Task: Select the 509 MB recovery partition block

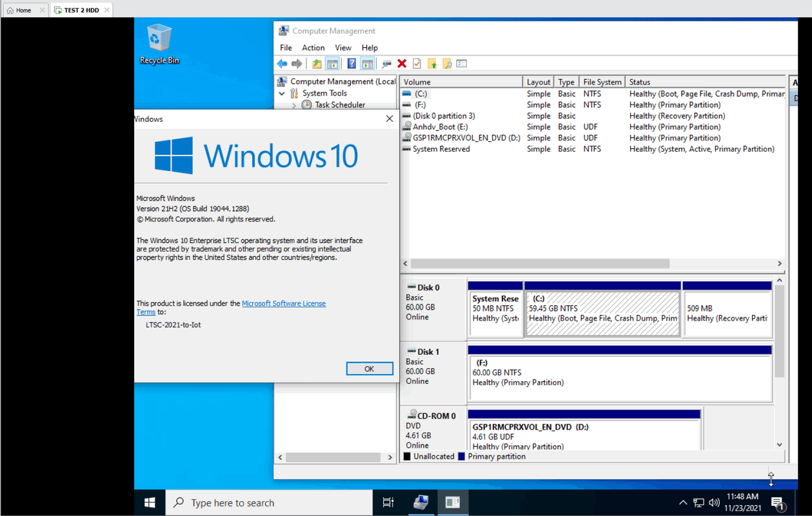Action: [727, 309]
